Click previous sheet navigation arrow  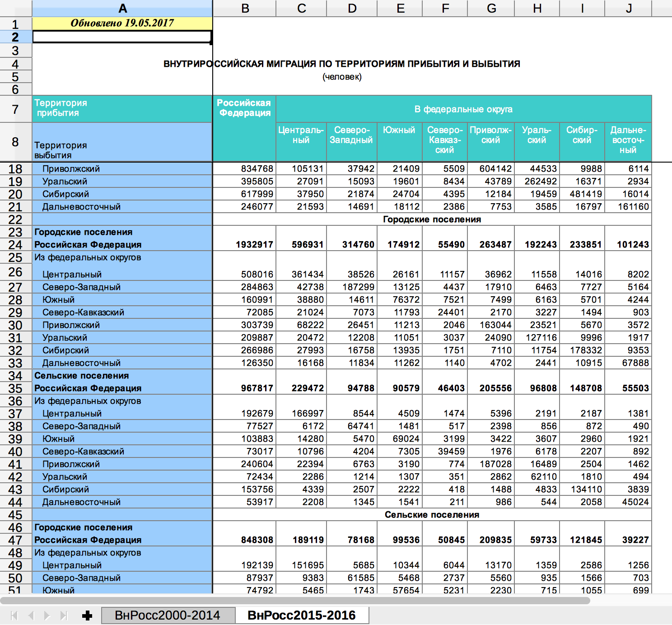point(31,616)
